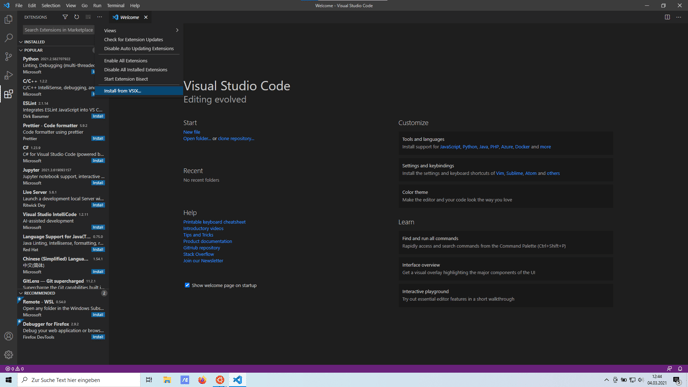Switch to the Welcome tab
688x387 pixels.
click(x=129, y=17)
